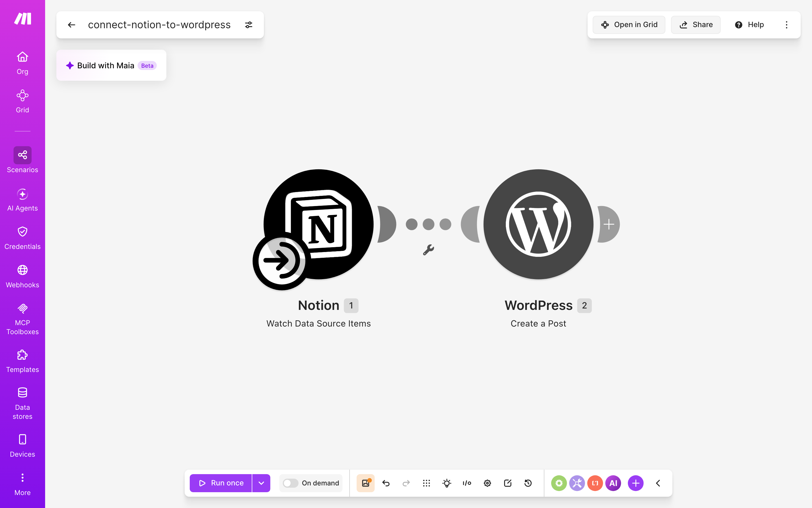Image resolution: width=812 pixels, height=508 pixels.
Task: Open the Notion module
Action: pyautogui.click(x=318, y=224)
